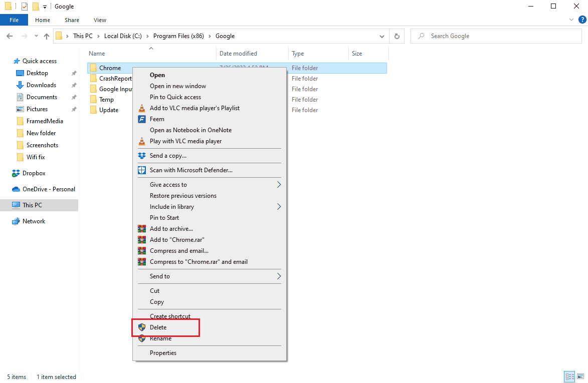Open the Downloads folder in Quick access
This screenshot has height=383, width=588.
[41, 85]
